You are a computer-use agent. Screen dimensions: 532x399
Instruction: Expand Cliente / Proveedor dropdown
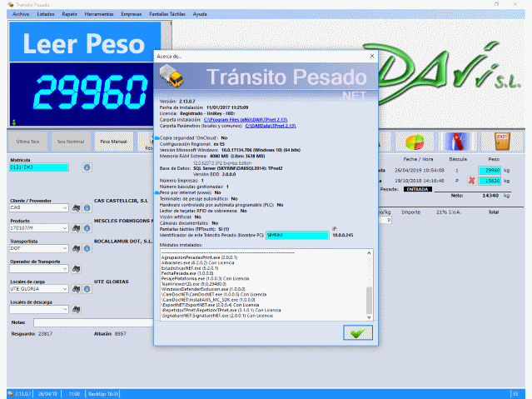65,207
